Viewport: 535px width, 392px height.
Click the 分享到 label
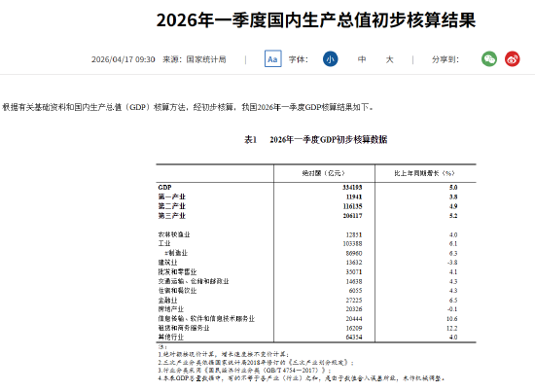(x=446, y=59)
